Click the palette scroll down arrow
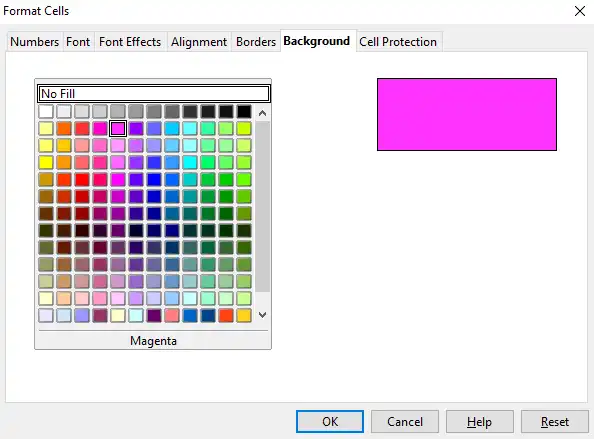Viewport: 594px width, 439px height. (262, 314)
